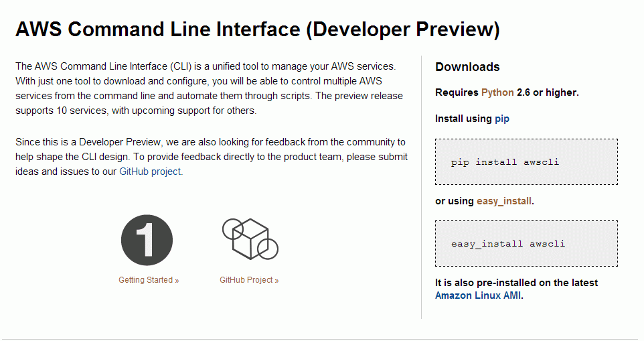
Task: Click the Downloads section heading
Action: pos(467,67)
